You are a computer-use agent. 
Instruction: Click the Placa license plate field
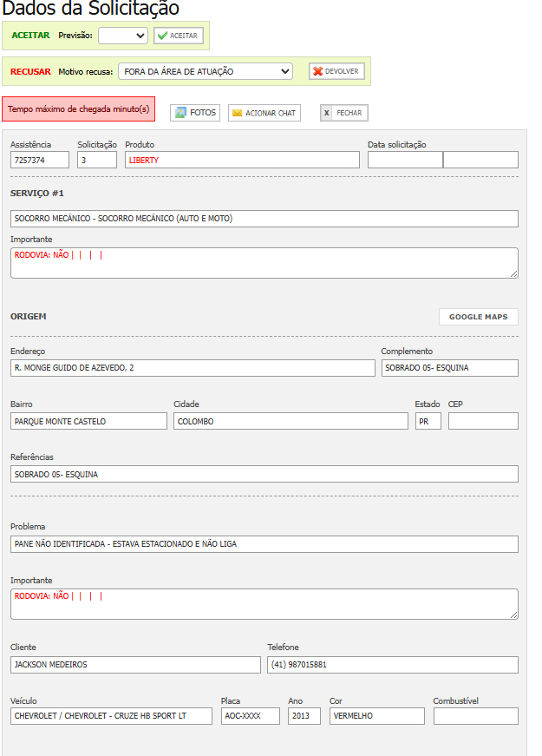pyautogui.click(x=250, y=716)
